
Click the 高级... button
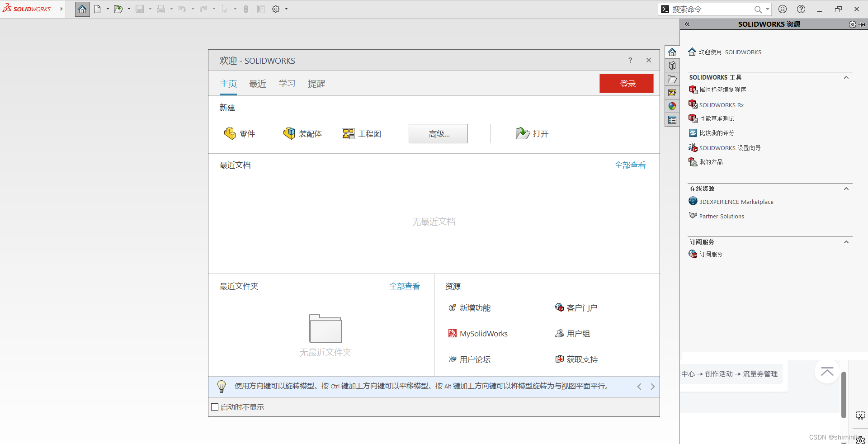click(438, 134)
